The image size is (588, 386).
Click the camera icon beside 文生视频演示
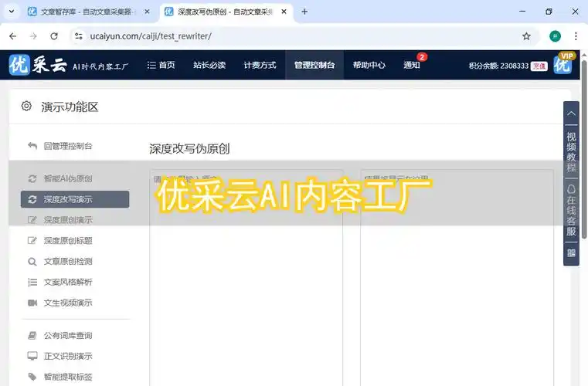click(32, 303)
